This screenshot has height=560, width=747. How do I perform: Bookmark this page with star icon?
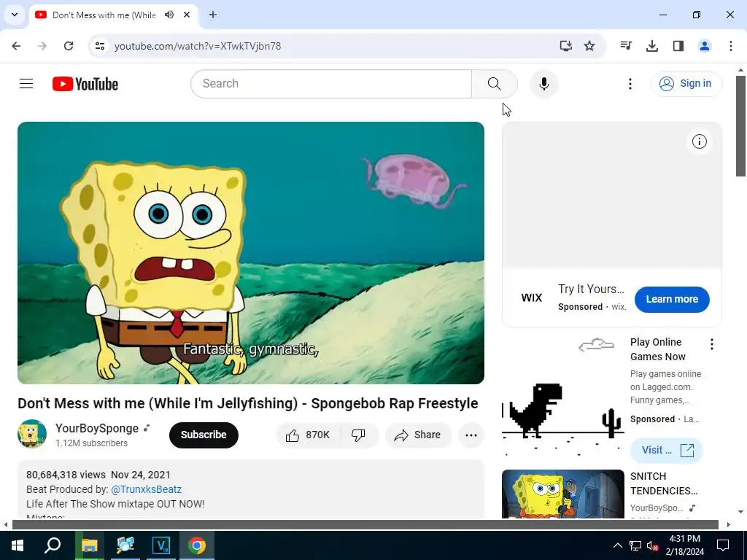tap(589, 46)
